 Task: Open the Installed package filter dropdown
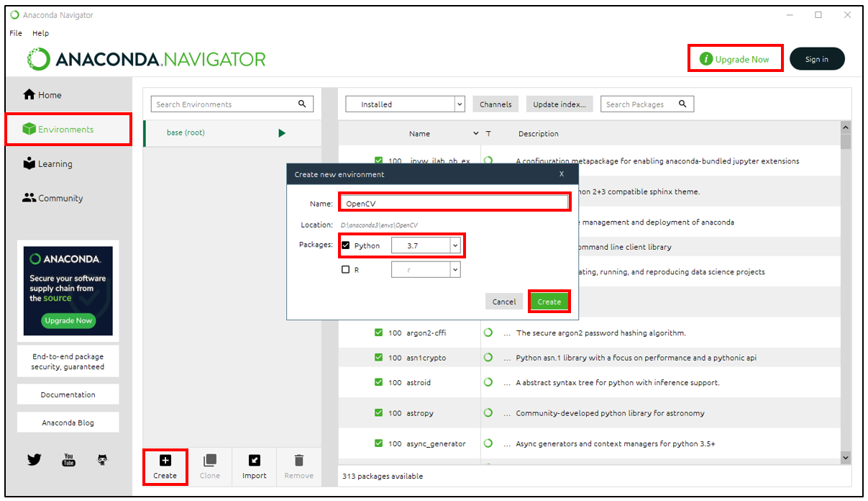(x=406, y=104)
